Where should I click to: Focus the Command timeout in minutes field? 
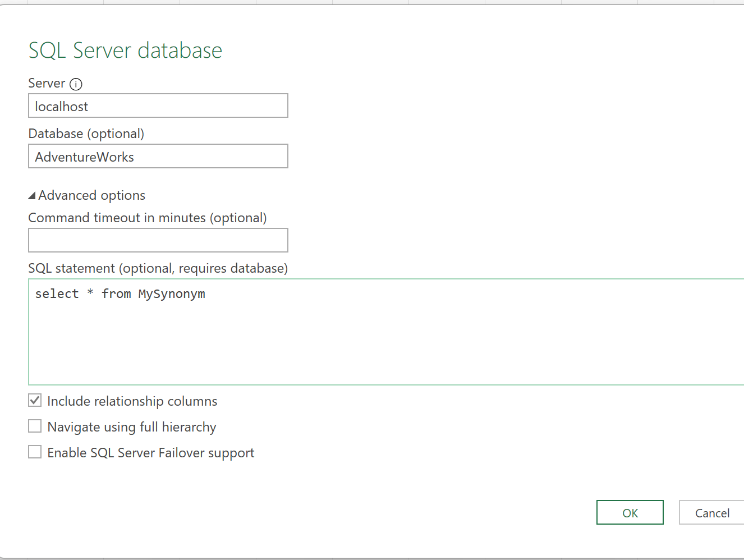coord(158,240)
